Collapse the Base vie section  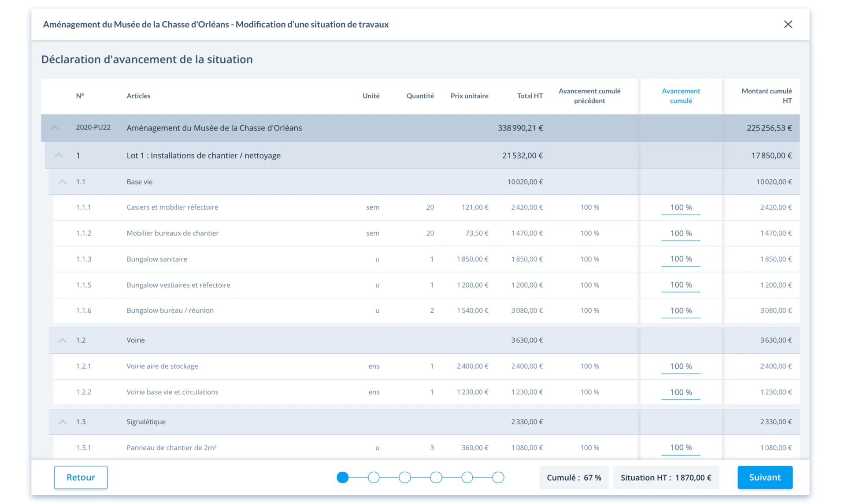pos(63,182)
